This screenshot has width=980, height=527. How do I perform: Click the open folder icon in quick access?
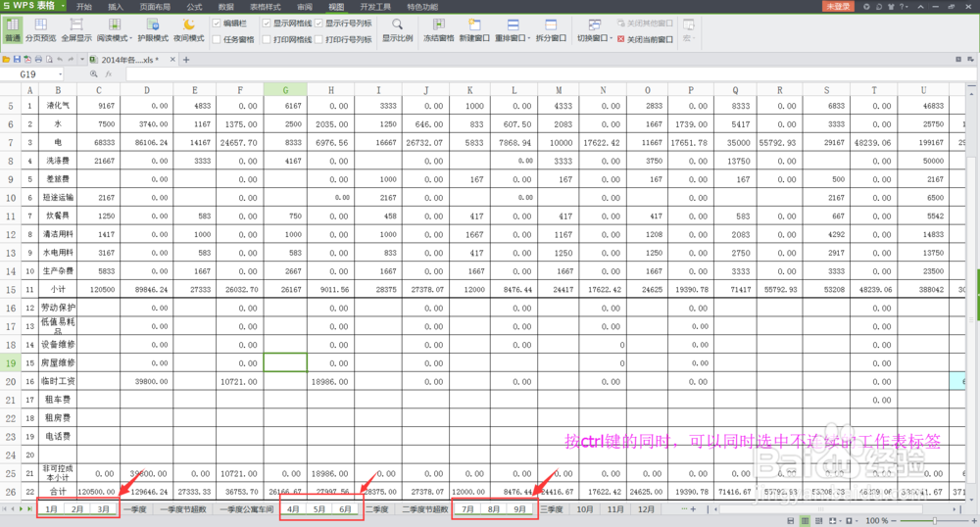pyautogui.click(x=6, y=60)
